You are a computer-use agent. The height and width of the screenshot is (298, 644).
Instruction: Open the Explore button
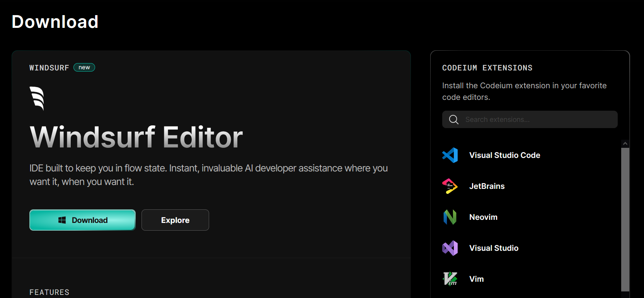tap(175, 220)
